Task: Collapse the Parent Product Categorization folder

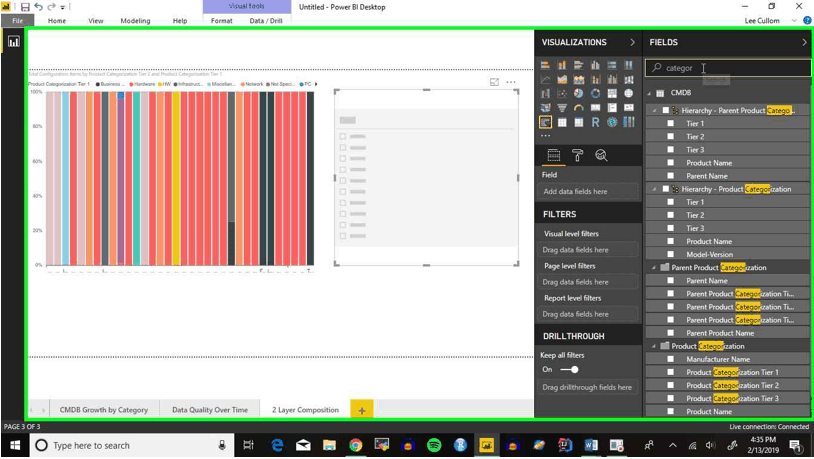Action: tap(654, 268)
